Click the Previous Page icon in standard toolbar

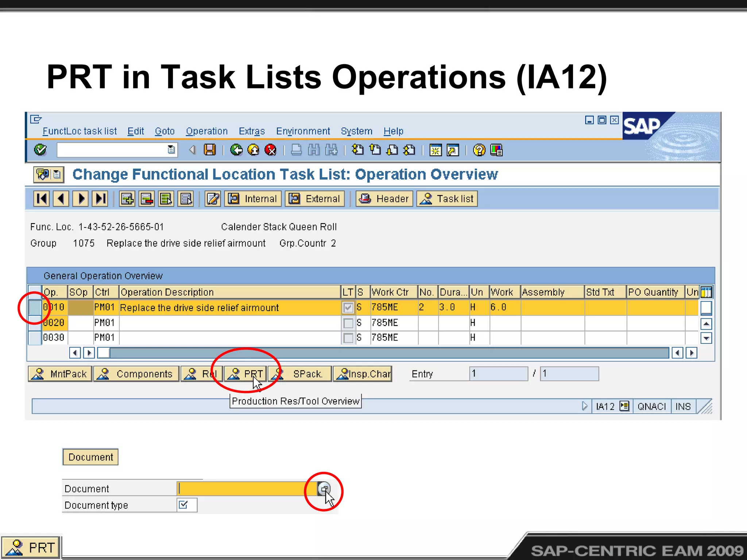[x=375, y=150]
